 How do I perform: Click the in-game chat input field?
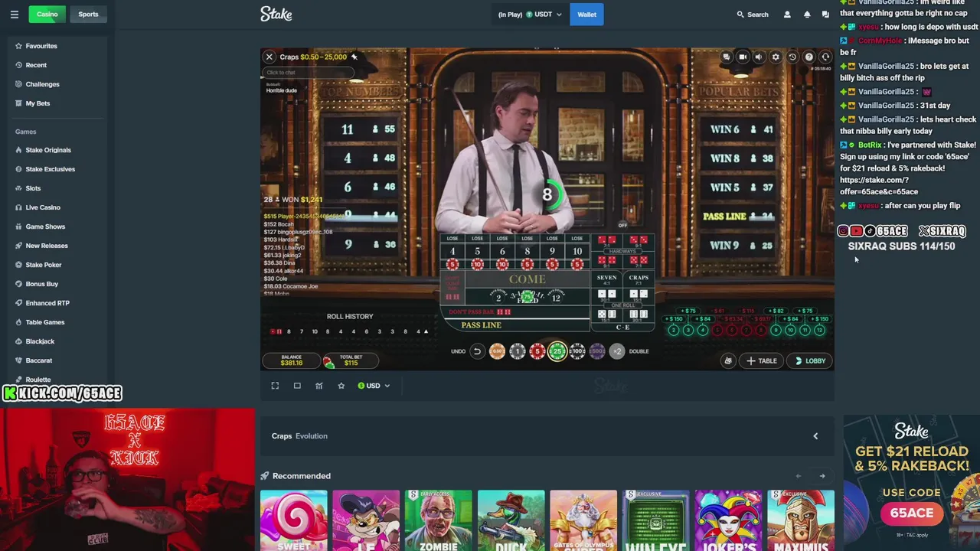click(x=308, y=73)
